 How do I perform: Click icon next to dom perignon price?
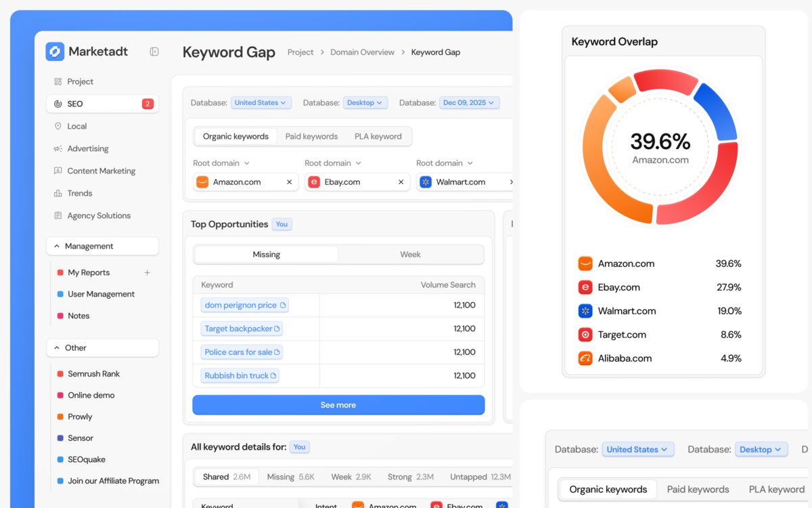[x=283, y=305]
